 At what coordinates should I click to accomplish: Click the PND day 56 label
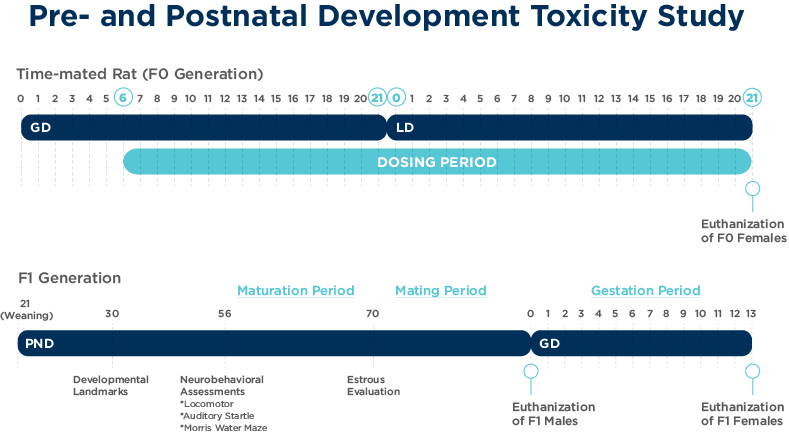225,314
